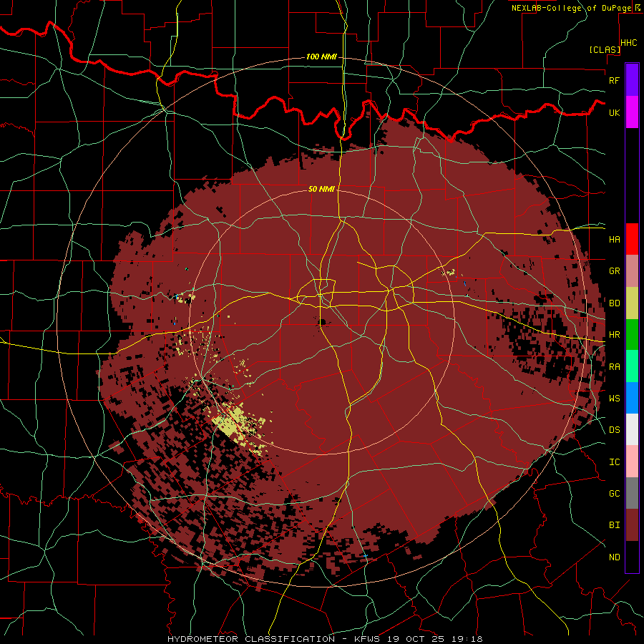
Task: Click the RA legend label
Action: [x=615, y=367]
